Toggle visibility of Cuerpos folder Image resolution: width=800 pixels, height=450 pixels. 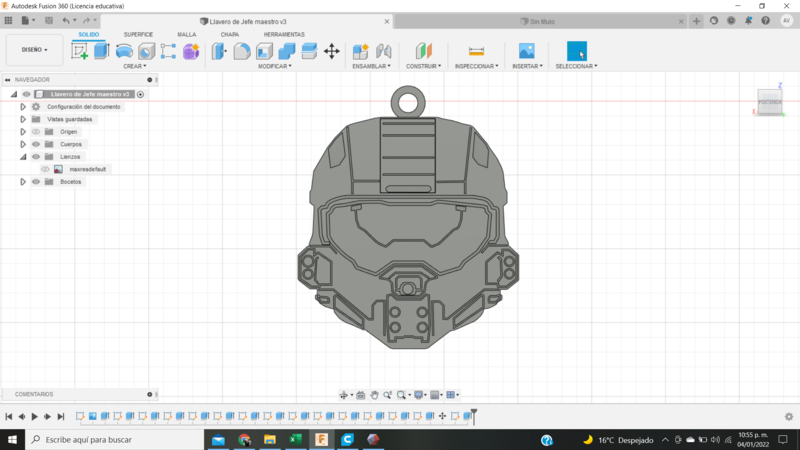[36, 144]
